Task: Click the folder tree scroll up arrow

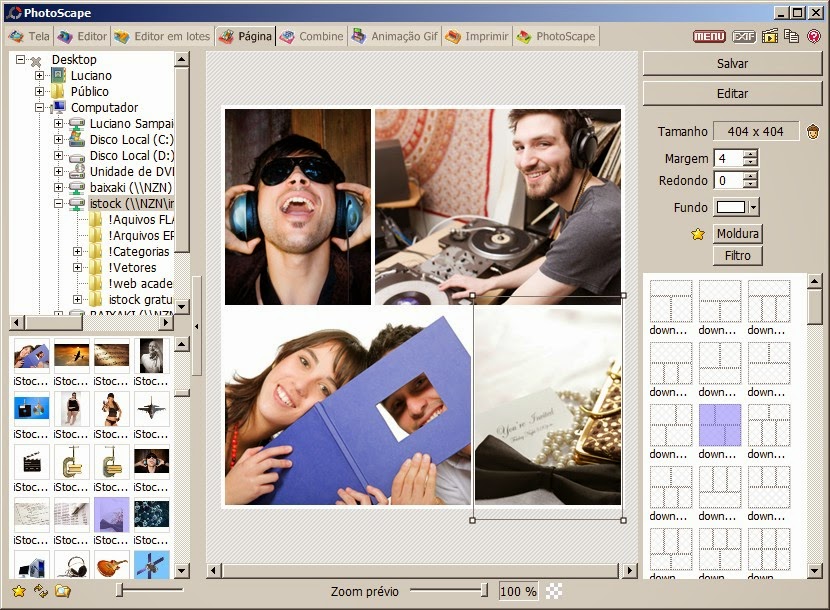Action: tap(182, 59)
